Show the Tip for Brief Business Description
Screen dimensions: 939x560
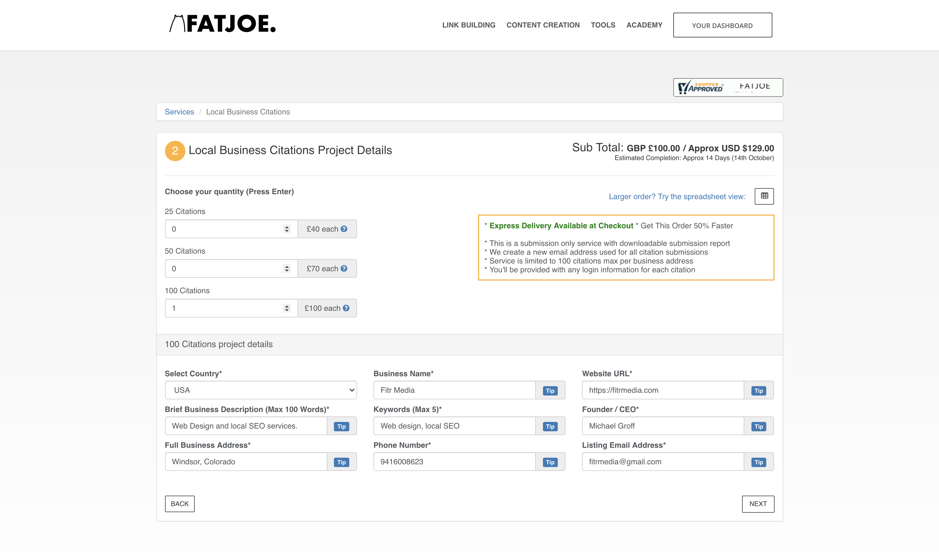pyautogui.click(x=341, y=426)
